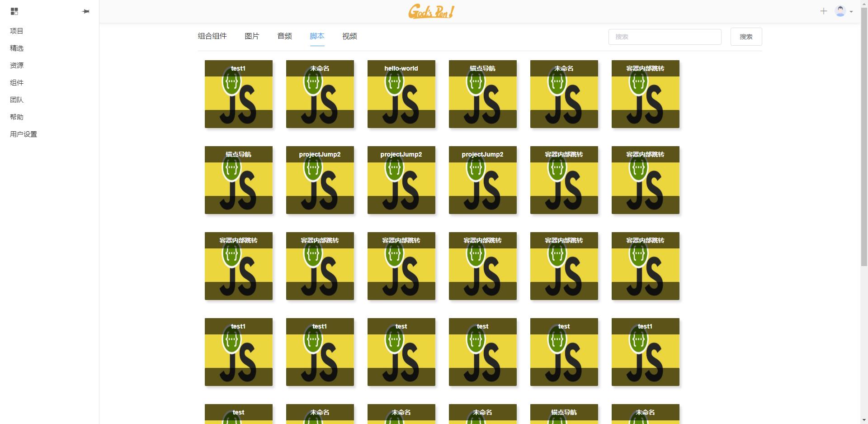The image size is (868, 424).
Task: Toggle the sidebar pin icon
Action: point(85,11)
